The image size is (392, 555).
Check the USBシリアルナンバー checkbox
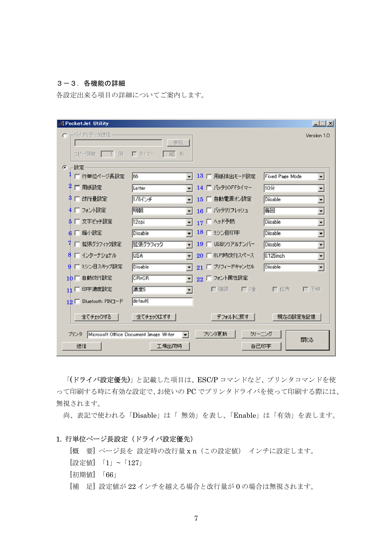pyautogui.click(x=209, y=244)
